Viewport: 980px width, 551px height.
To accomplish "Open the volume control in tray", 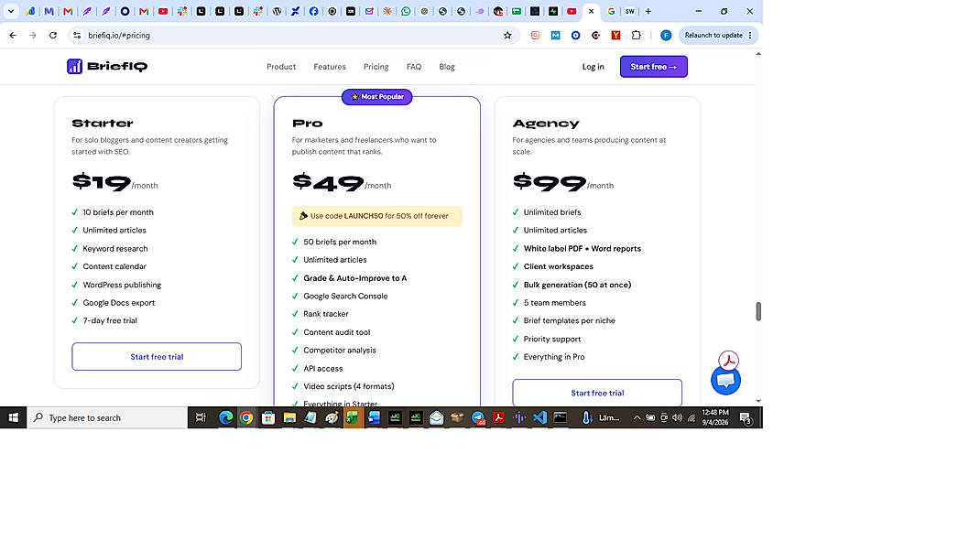I will [x=678, y=417].
